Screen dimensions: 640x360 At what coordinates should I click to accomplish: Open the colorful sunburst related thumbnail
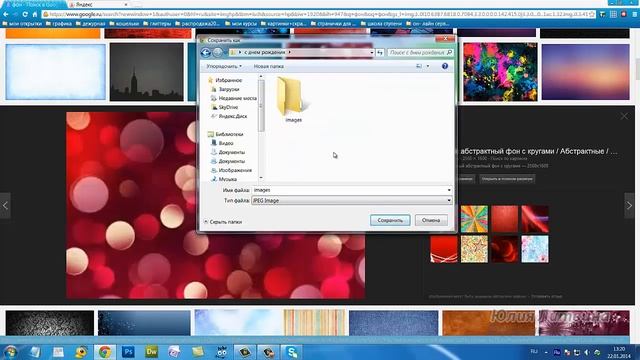pyautogui.click(x=474, y=219)
